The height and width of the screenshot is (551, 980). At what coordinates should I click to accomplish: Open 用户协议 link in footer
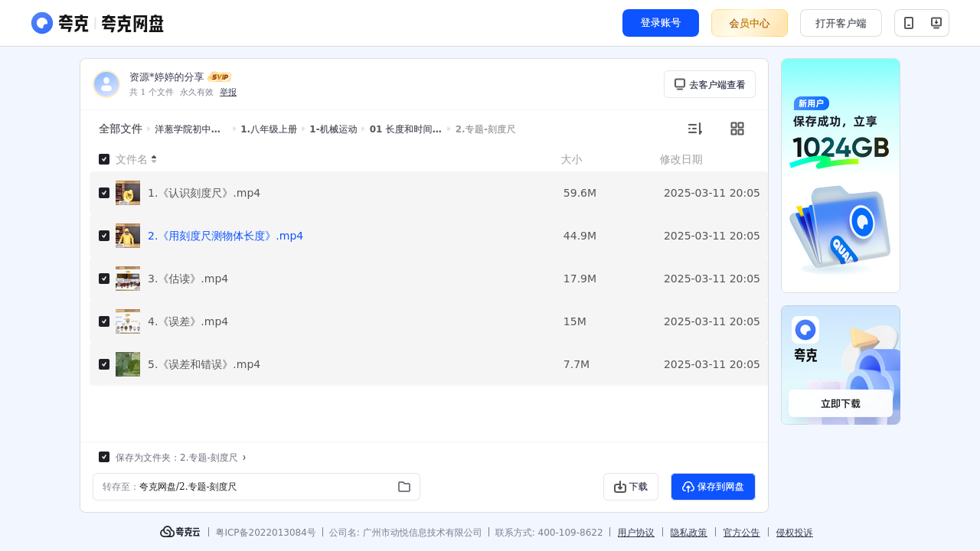point(636,533)
